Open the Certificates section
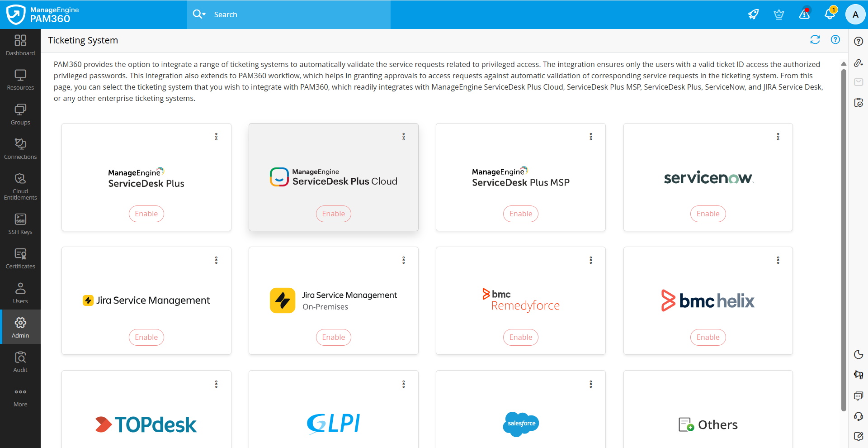This screenshot has height=448, width=868. [x=20, y=259]
